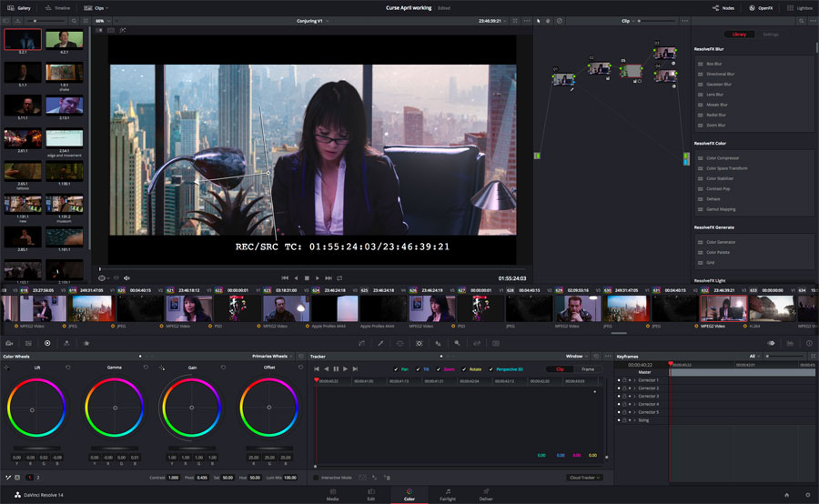This screenshot has height=504, width=819.
Task: Select the Tracker palette icon
Action: 419,343
